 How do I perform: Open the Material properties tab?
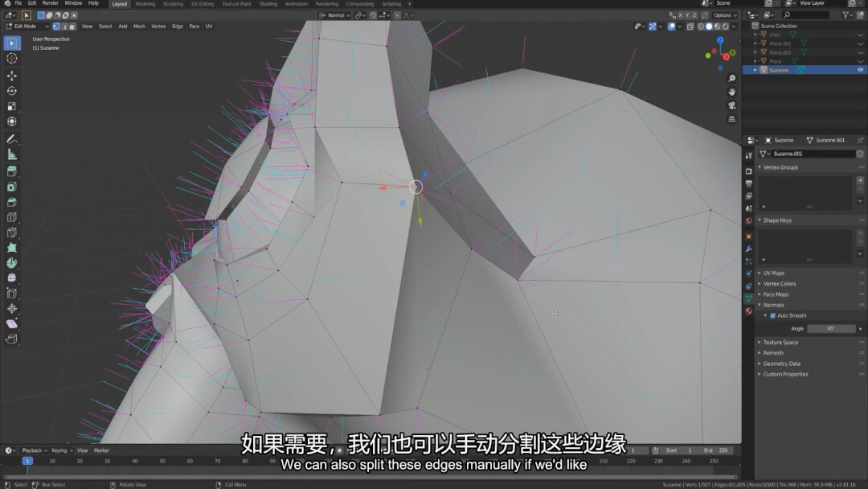(x=748, y=311)
